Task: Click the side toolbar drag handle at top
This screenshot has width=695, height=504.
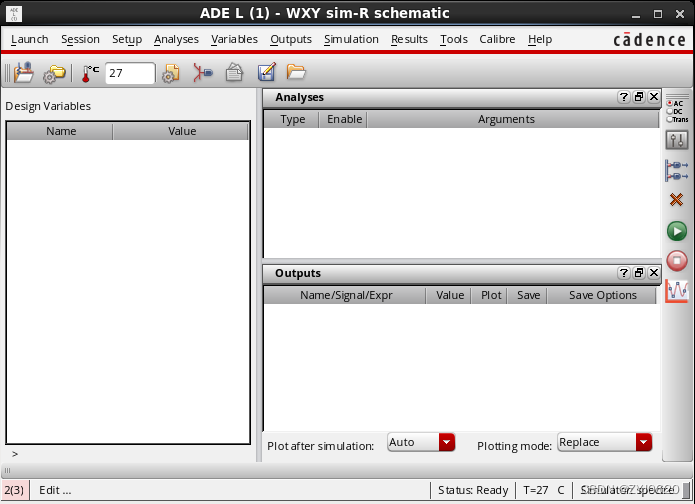Action: (678, 96)
